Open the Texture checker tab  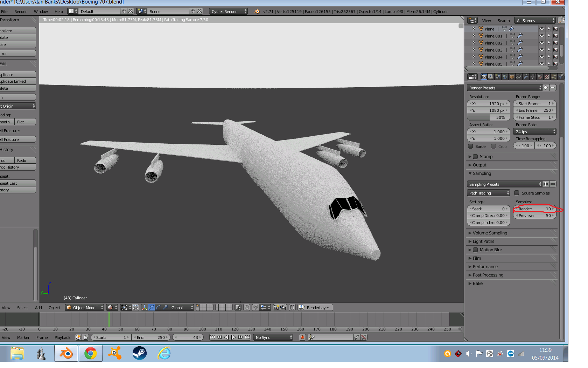click(x=547, y=77)
